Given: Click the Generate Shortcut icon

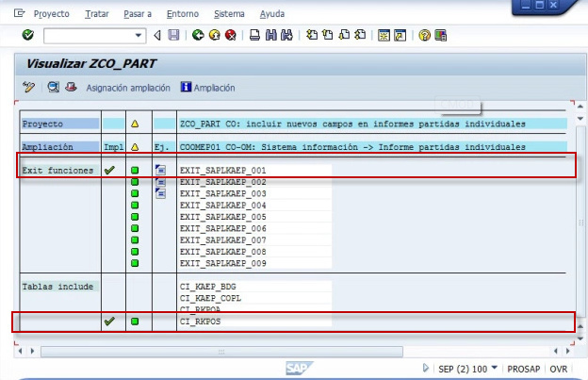Looking at the screenshot, I should (x=400, y=36).
